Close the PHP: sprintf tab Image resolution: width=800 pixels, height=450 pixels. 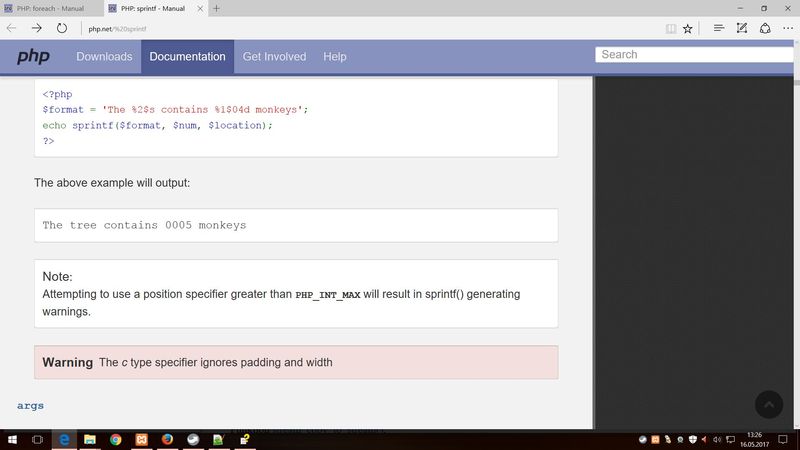(200, 9)
